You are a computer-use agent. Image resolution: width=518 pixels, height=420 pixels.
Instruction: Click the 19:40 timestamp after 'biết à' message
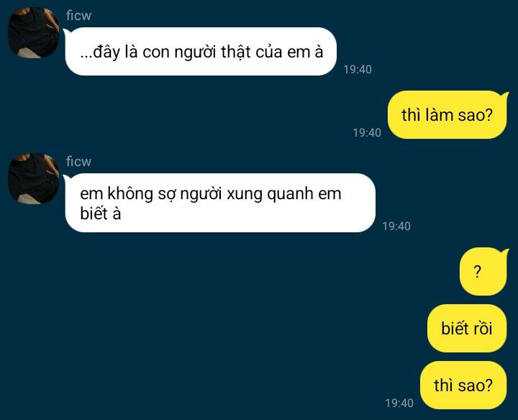pos(396,226)
